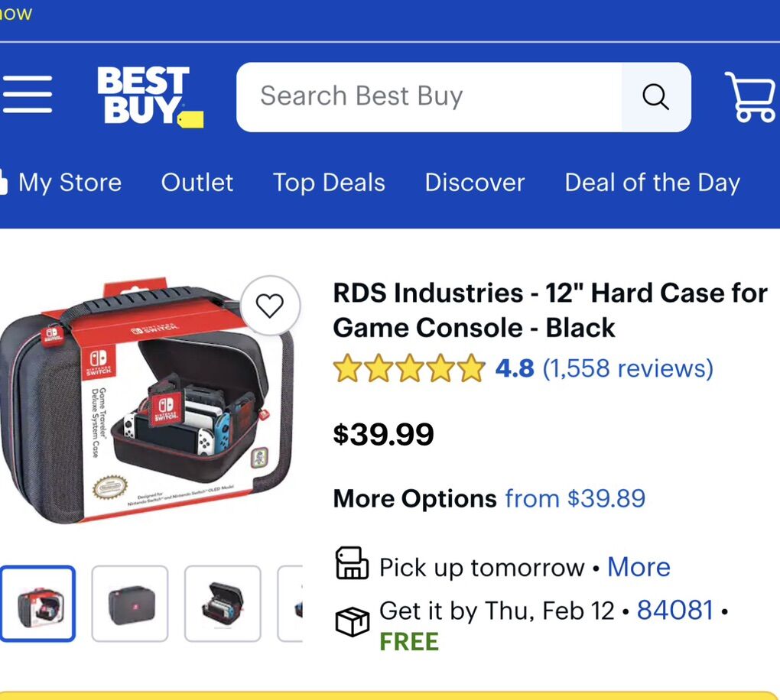The height and width of the screenshot is (700, 780).
Task: Open Deal of the Day
Action: [x=652, y=183]
